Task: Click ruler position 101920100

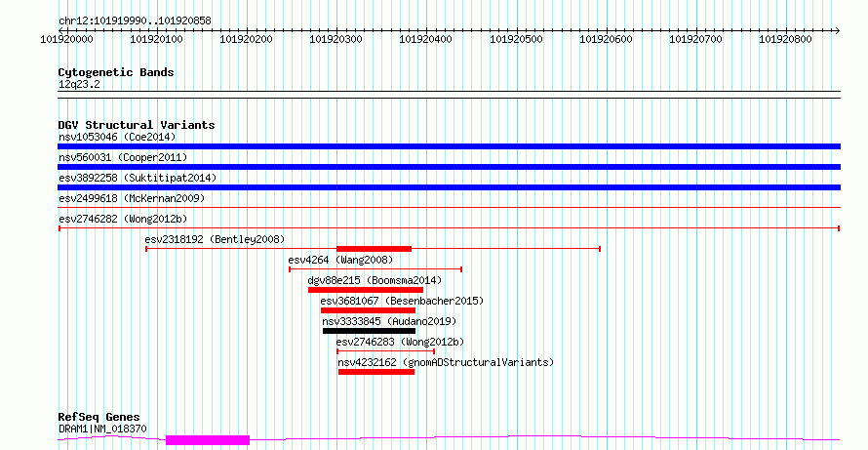Action: (x=157, y=39)
